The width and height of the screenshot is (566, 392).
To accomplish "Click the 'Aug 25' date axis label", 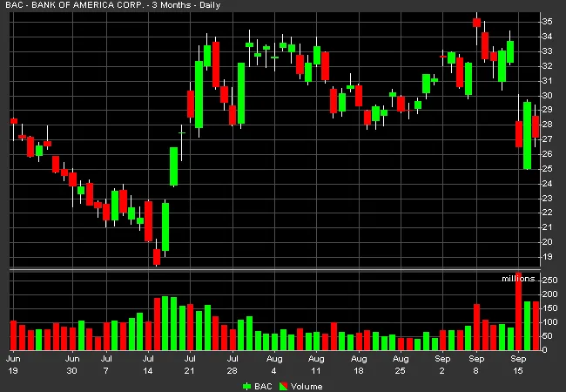I will coord(401,365).
